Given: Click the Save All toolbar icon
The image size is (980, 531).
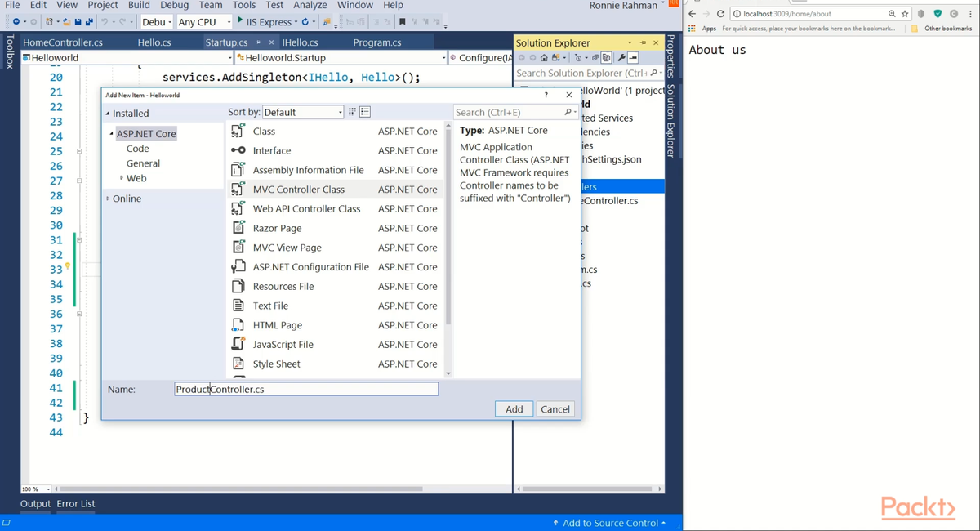Looking at the screenshot, I should point(88,22).
